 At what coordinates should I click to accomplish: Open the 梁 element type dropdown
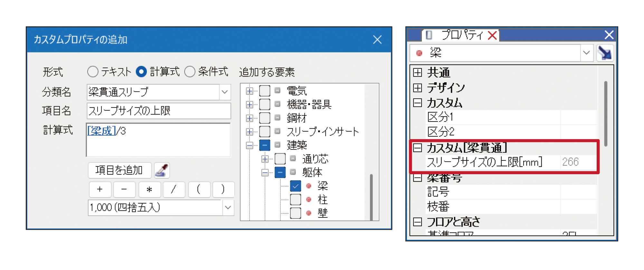pyautogui.click(x=586, y=53)
